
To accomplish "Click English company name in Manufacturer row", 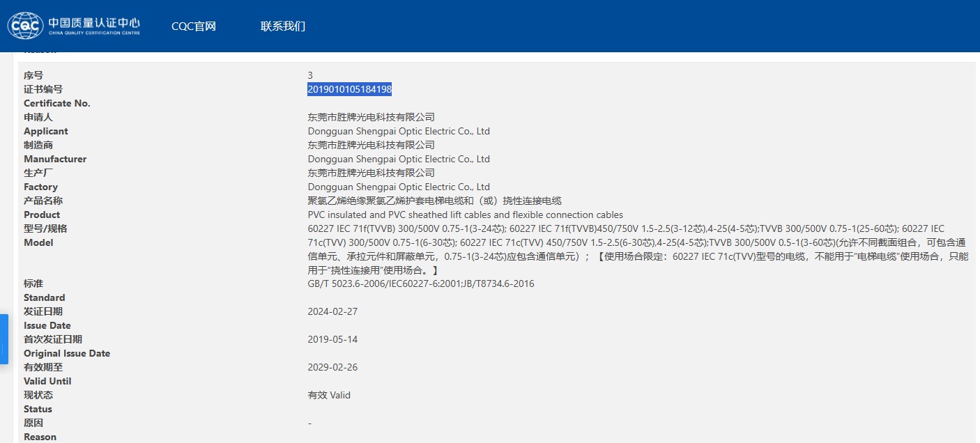I will pyautogui.click(x=399, y=159).
